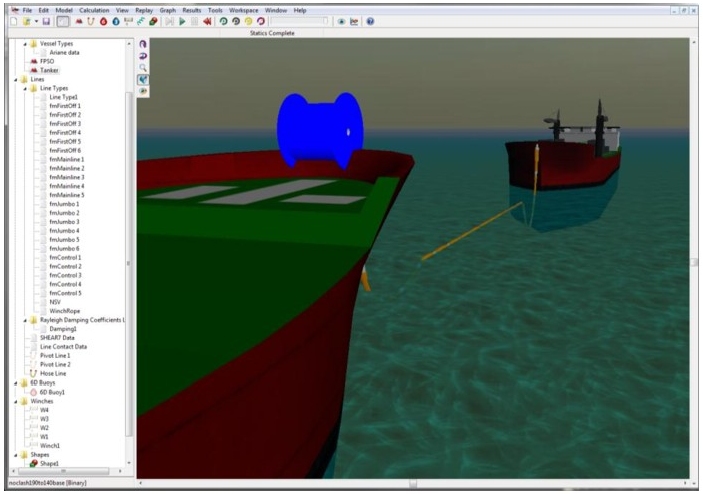Click the Open file folder icon

27,22
